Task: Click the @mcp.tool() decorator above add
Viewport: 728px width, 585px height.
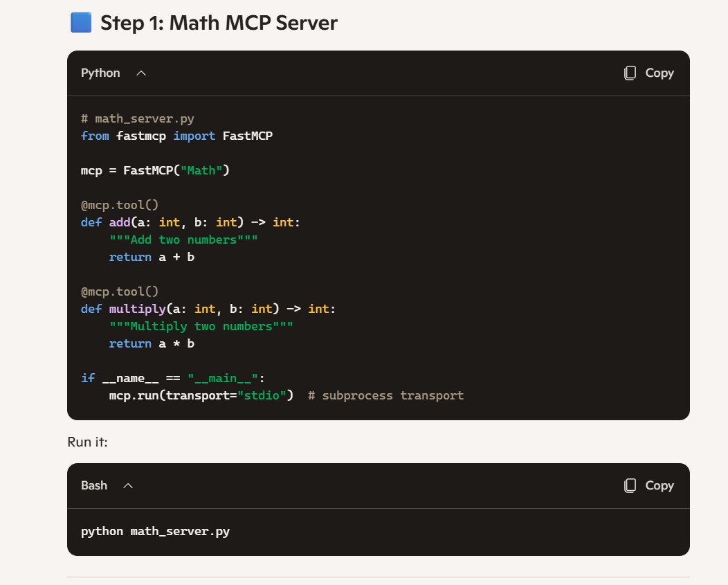Action: 120,205
